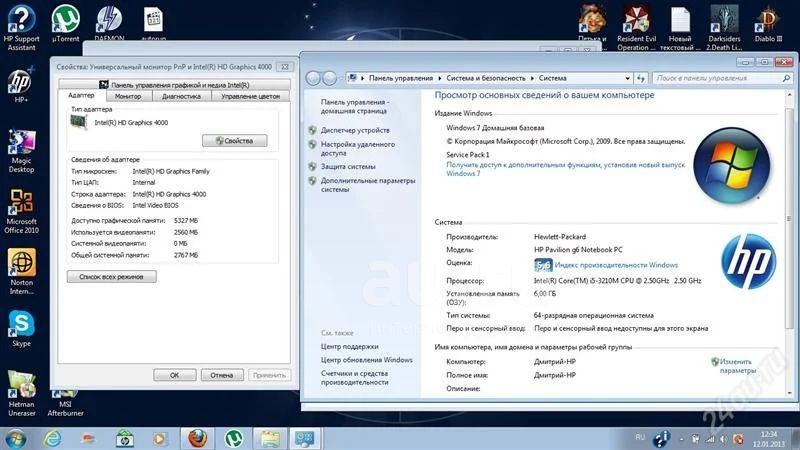
Task: Launch the Norton Internet desktop icon
Action: coord(21,271)
